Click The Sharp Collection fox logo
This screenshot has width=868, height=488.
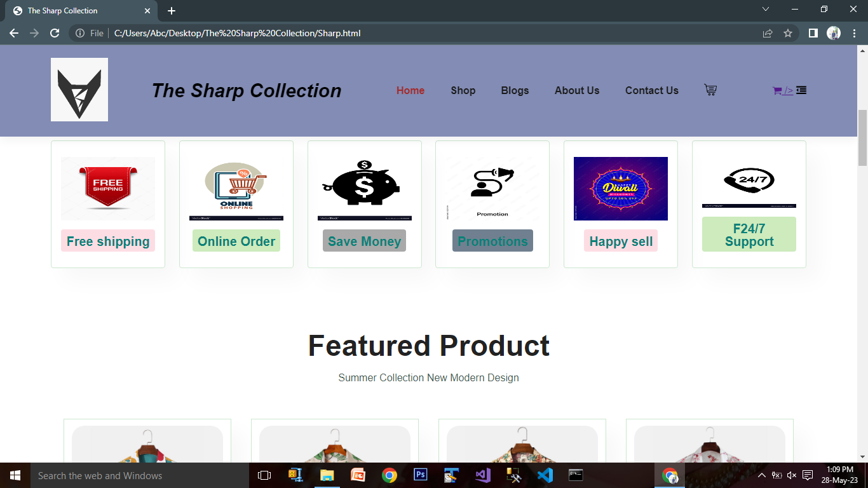pos(79,90)
